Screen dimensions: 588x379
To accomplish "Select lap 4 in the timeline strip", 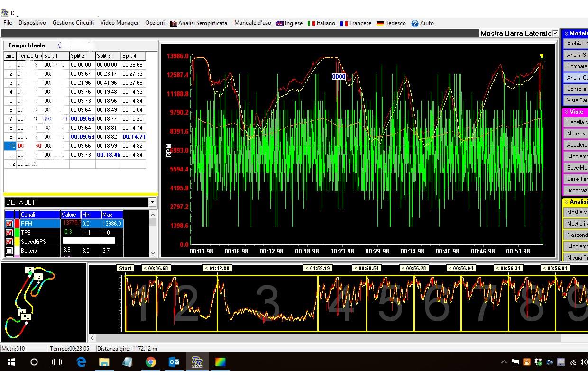I will click(x=341, y=303).
